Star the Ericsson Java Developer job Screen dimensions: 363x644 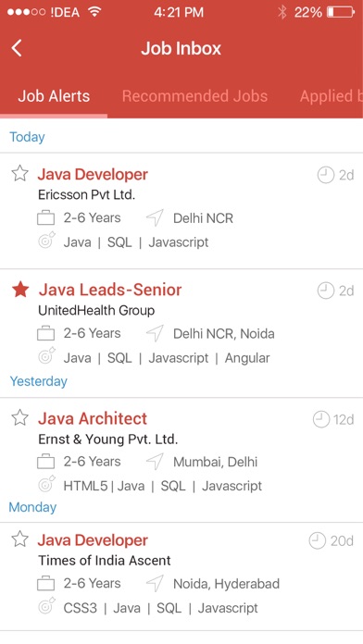(x=19, y=173)
